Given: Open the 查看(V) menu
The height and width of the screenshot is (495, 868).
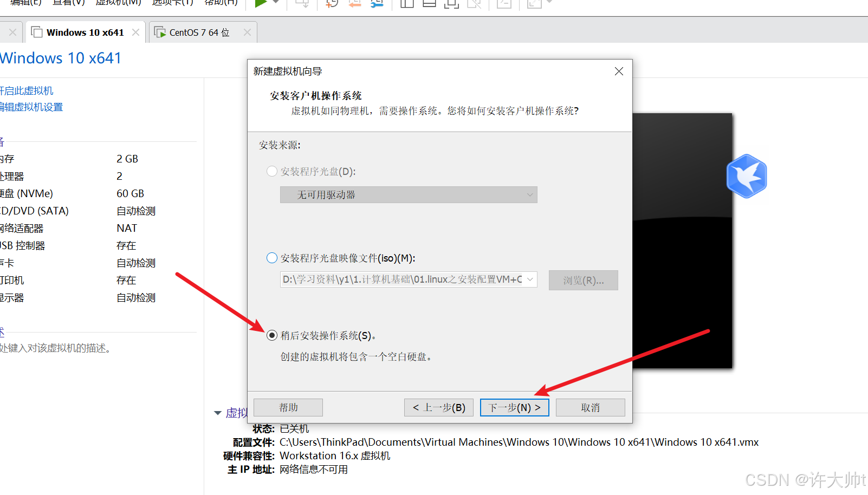Looking at the screenshot, I should tap(69, 3).
